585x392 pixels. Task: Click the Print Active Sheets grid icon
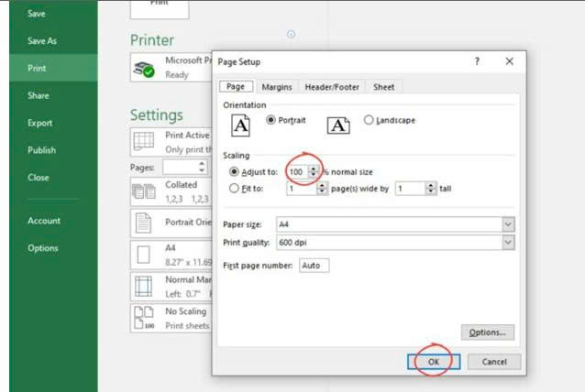click(144, 141)
